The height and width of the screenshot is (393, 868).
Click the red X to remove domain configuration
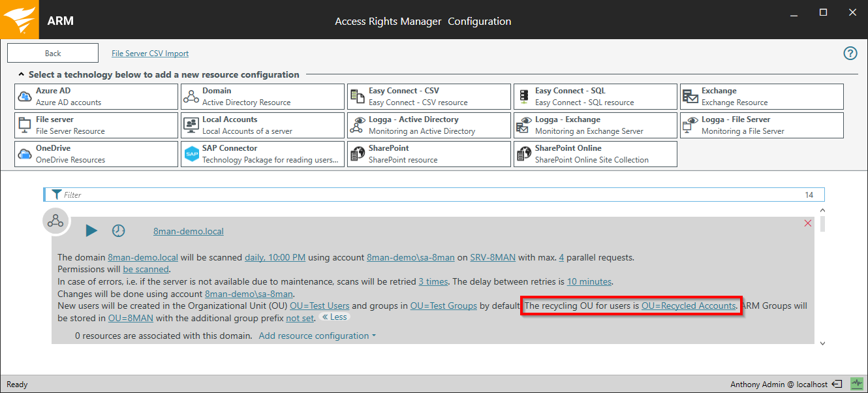[x=808, y=223]
